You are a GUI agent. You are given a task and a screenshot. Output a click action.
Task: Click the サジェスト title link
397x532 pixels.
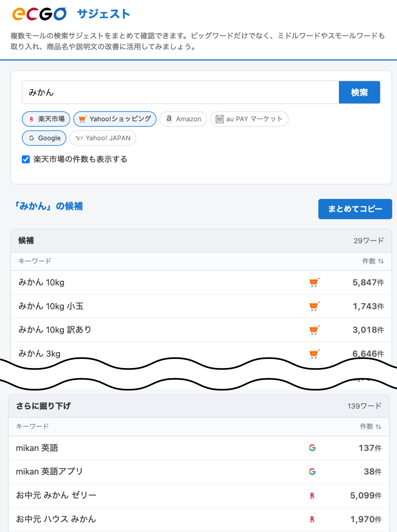[x=103, y=14]
